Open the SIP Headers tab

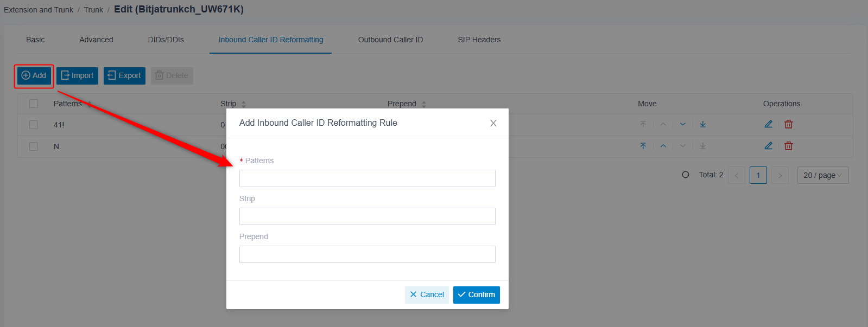(x=479, y=40)
